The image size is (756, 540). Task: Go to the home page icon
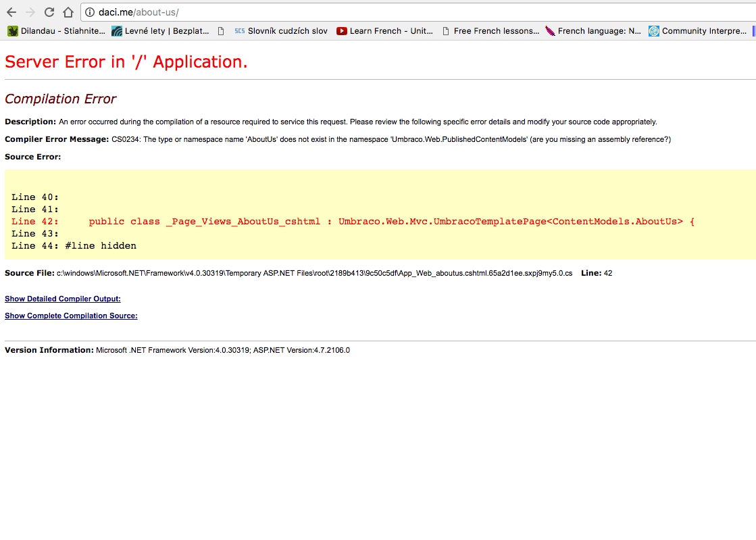click(x=68, y=12)
